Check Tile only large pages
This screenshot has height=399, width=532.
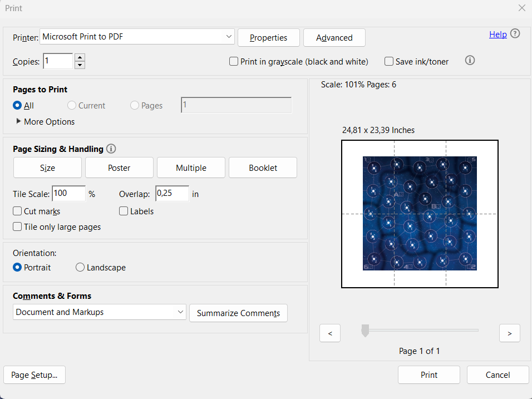pos(17,226)
